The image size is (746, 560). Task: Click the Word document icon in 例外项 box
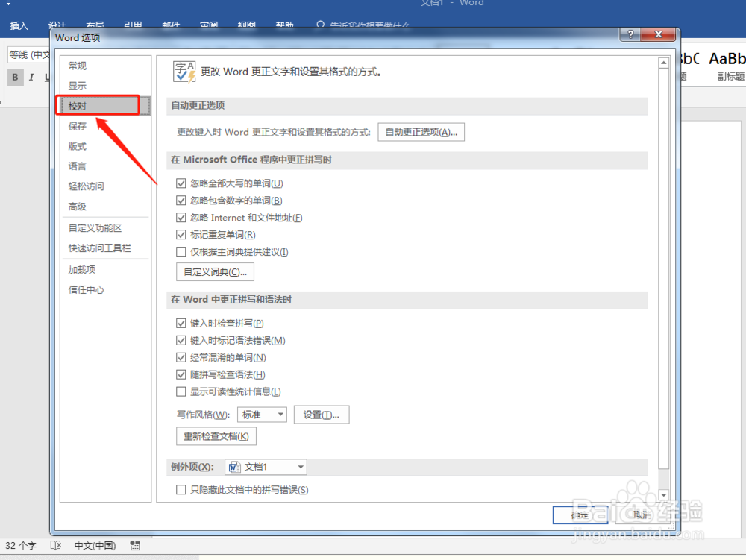[x=234, y=468]
